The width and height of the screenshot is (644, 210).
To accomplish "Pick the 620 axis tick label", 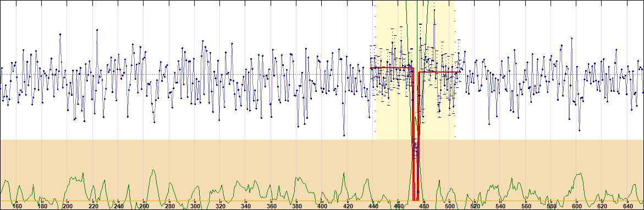I will pos(603,206).
